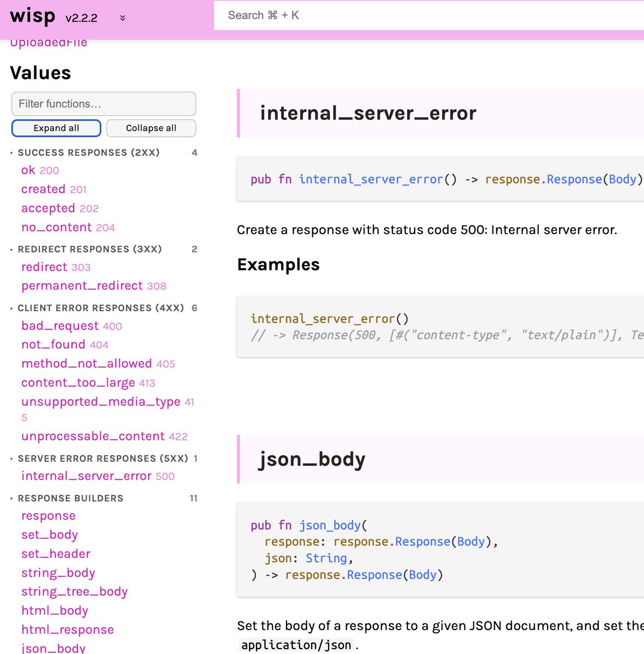Viewport: 644px width, 654px height.
Task: Open response.Response link in internal_server_error signature
Action: pyautogui.click(x=543, y=179)
